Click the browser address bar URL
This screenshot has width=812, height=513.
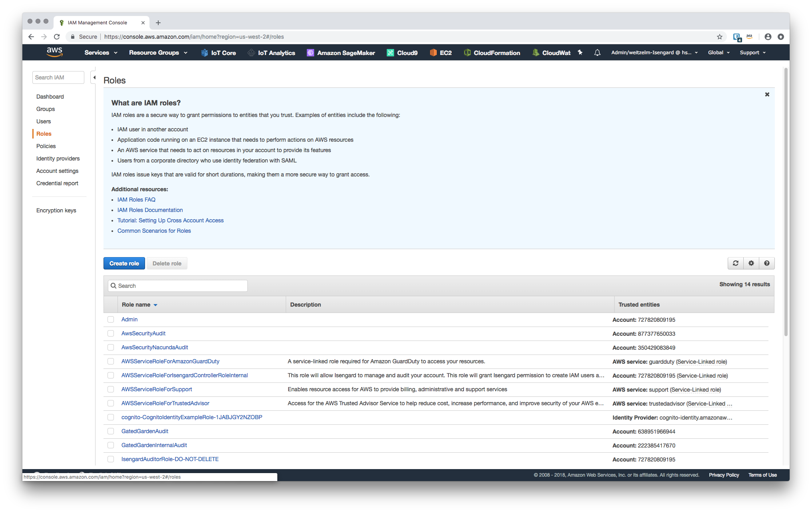(x=194, y=37)
